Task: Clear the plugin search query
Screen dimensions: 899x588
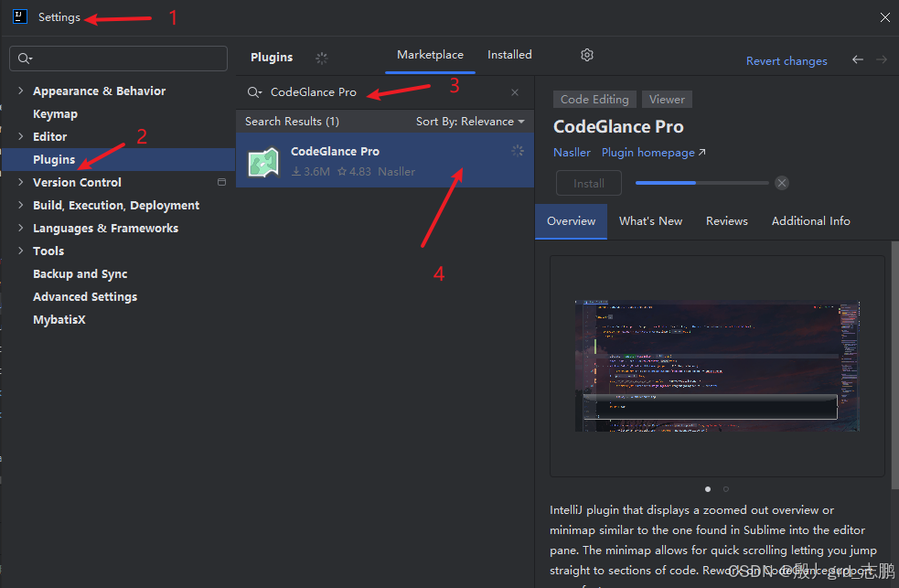Action: [x=515, y=92]
